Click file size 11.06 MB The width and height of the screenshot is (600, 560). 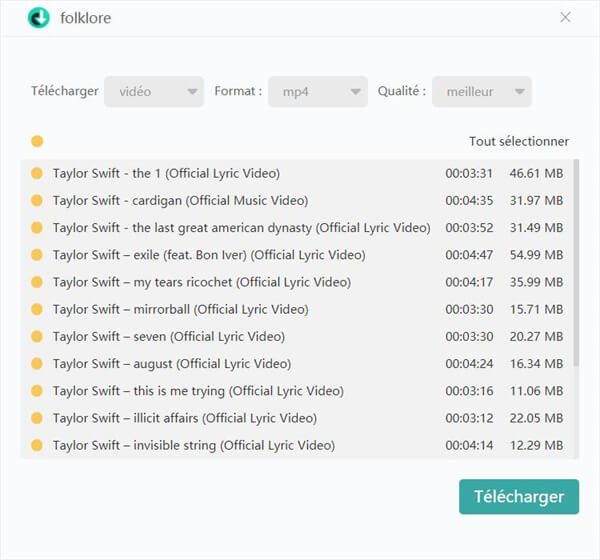pos(536,391)
